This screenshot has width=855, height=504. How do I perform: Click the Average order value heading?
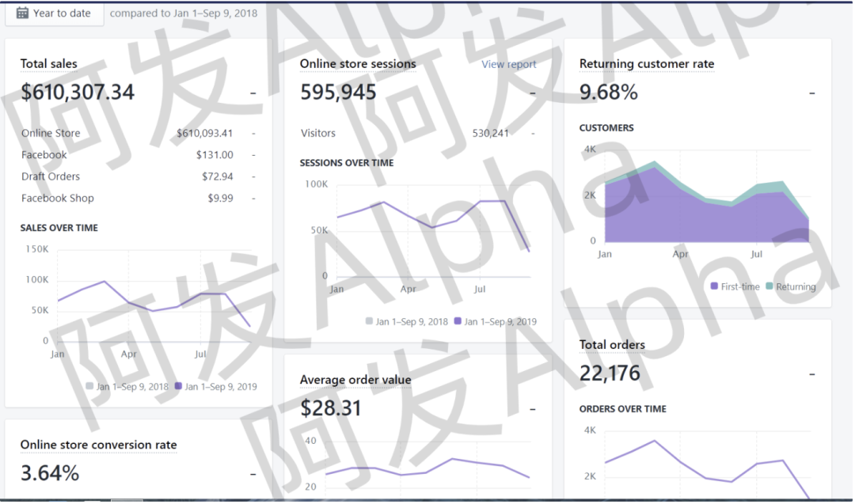click(x=355, y=380)
